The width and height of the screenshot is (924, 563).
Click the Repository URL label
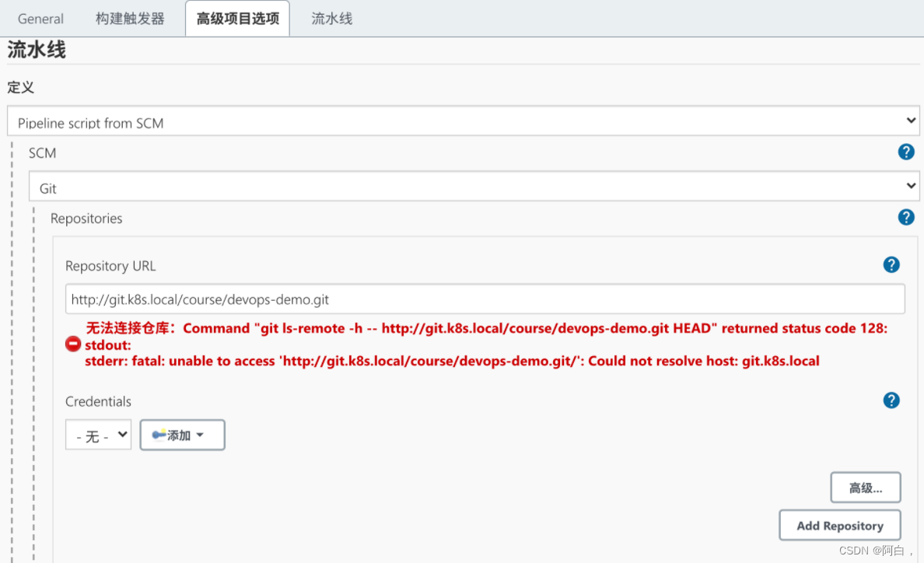click(x=110, y=266)
